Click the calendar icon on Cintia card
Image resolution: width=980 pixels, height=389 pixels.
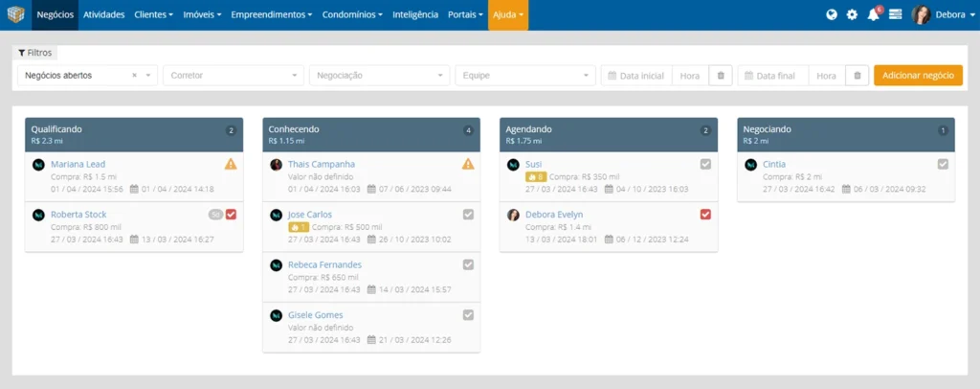(x=846, y=189)
